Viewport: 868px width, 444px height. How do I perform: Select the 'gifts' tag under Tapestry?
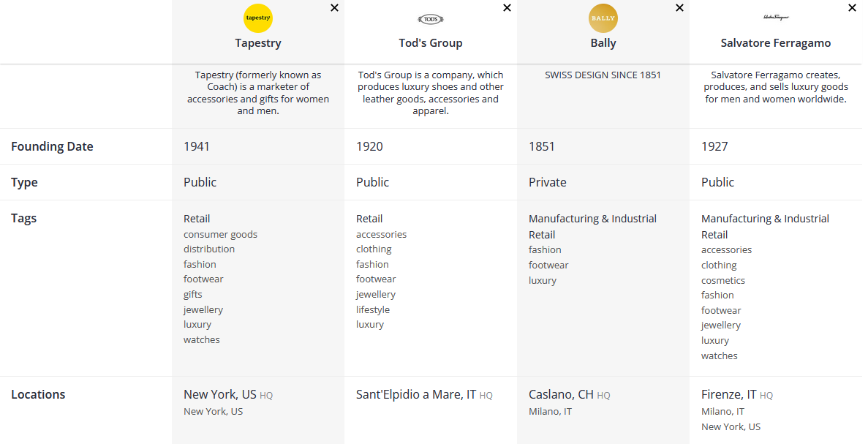pyautogui.click(x=193, y=295)
